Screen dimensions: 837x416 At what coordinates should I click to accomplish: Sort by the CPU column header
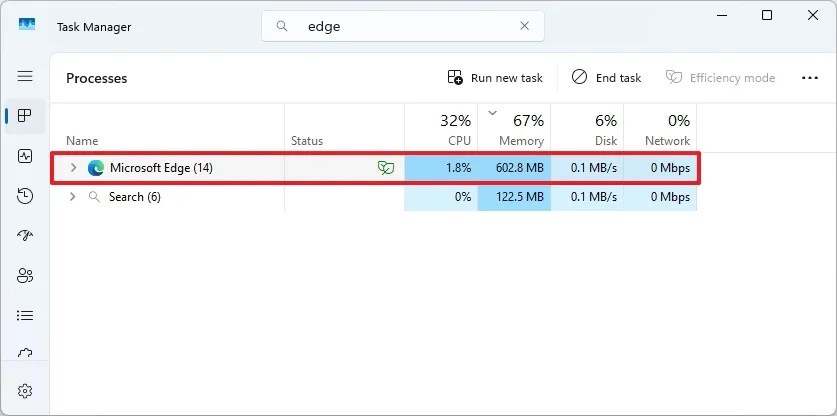441,129
